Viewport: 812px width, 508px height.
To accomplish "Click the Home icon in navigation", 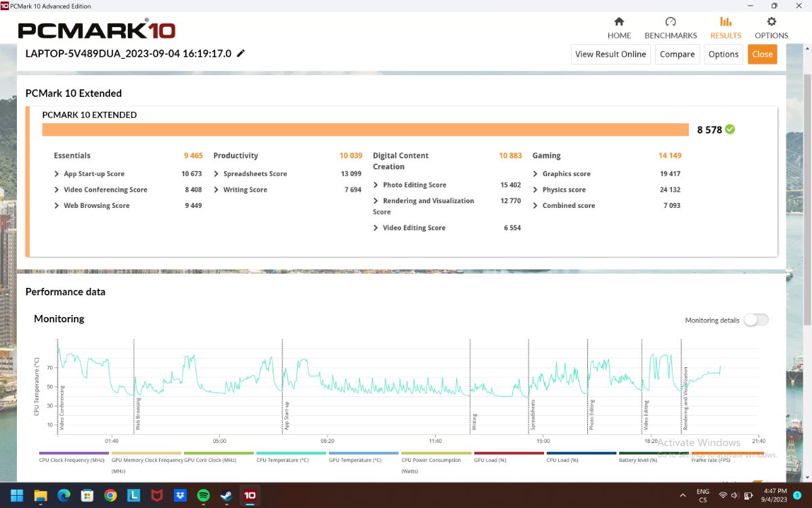I will click(618, 22).
